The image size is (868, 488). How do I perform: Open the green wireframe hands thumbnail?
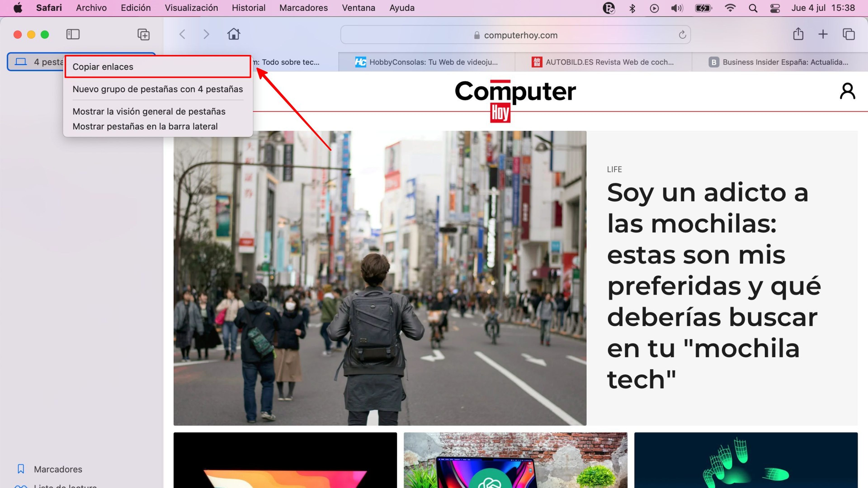pos(746,460)
